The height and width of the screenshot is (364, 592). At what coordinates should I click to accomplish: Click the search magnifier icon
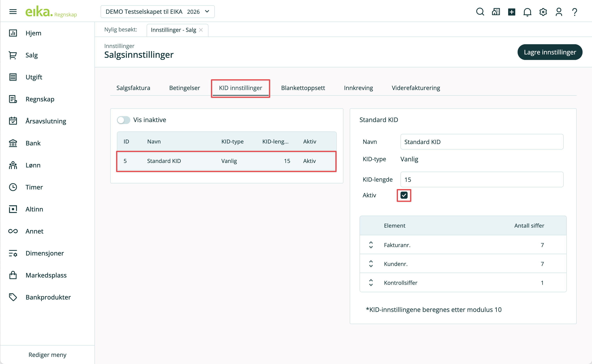pos(480,12)
